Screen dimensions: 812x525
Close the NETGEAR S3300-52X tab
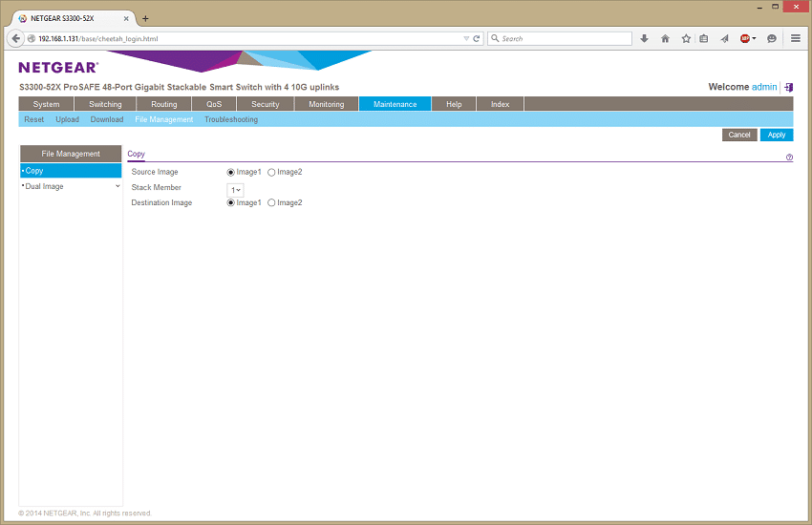coord(126,19)
